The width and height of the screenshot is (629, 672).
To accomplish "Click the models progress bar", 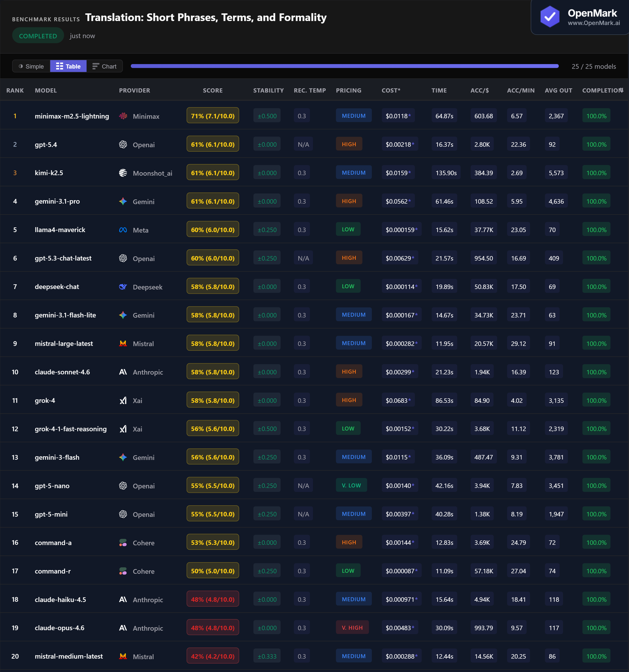I will pos(344,66).
